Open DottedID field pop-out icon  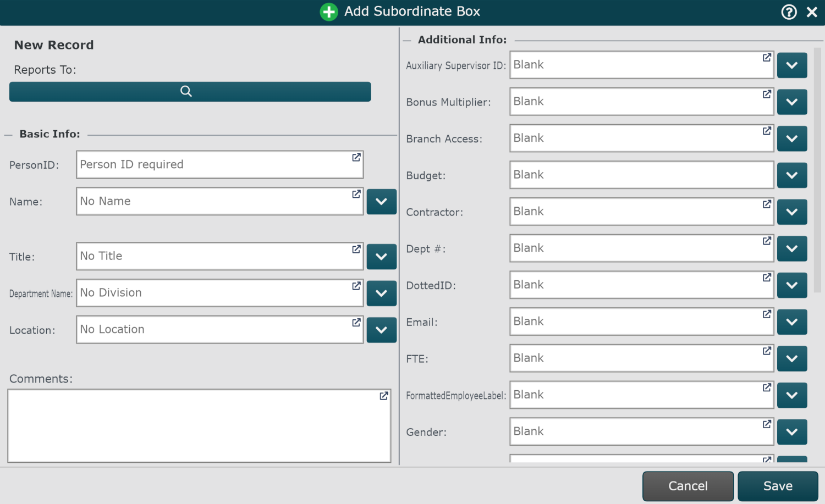[x=767, y=278]
